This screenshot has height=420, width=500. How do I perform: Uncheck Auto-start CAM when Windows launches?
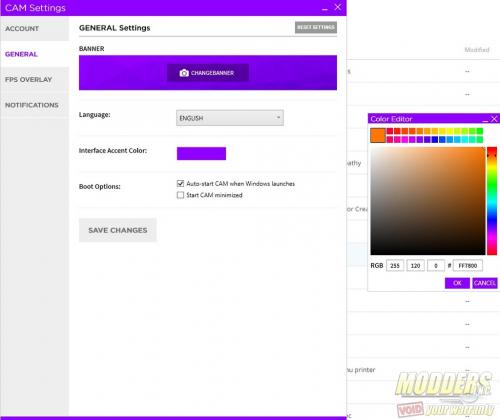(180, 183)
